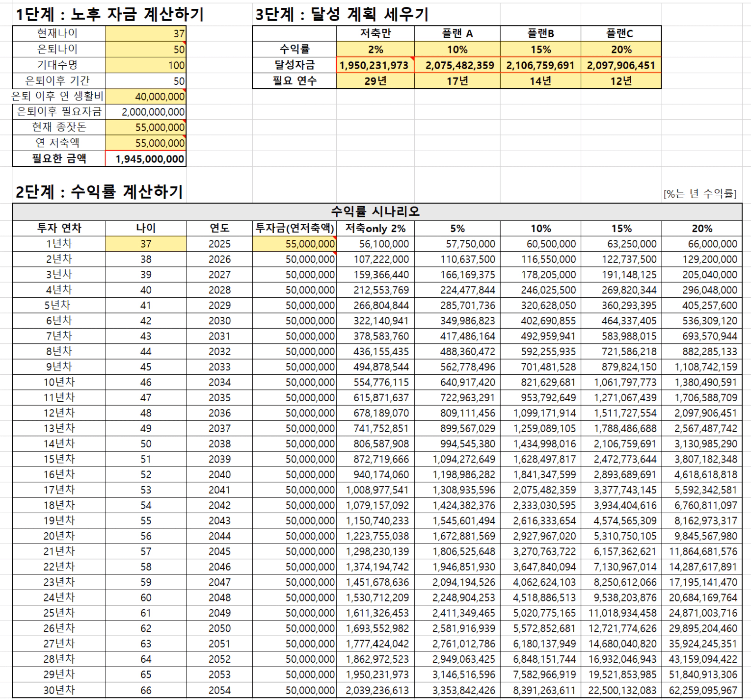Click the 플랜B column header
Screen dimensions: 751x700
pyautogui.click(x=540, y=33)
